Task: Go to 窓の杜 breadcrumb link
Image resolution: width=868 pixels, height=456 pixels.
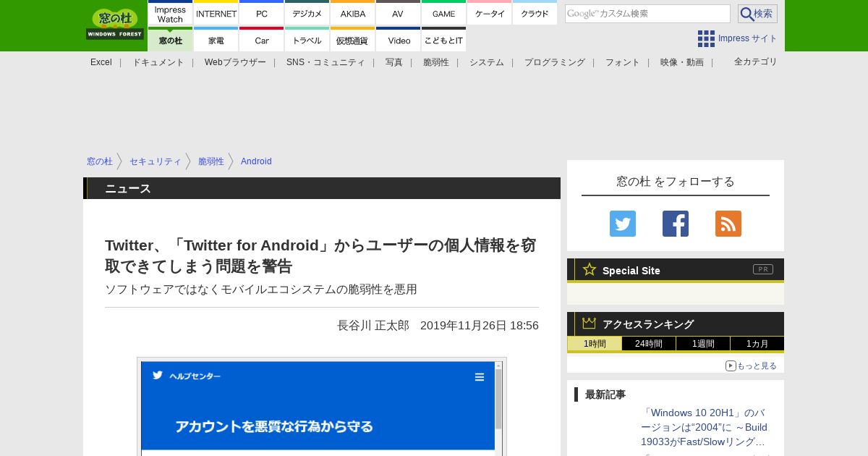Action: 100,161
